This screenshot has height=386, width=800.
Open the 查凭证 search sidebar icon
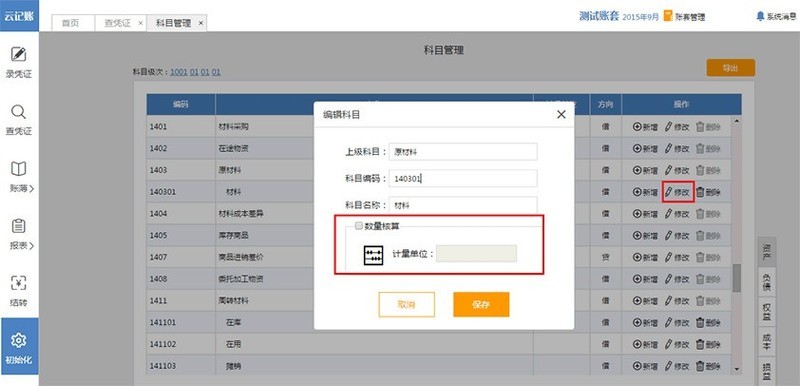18,120
